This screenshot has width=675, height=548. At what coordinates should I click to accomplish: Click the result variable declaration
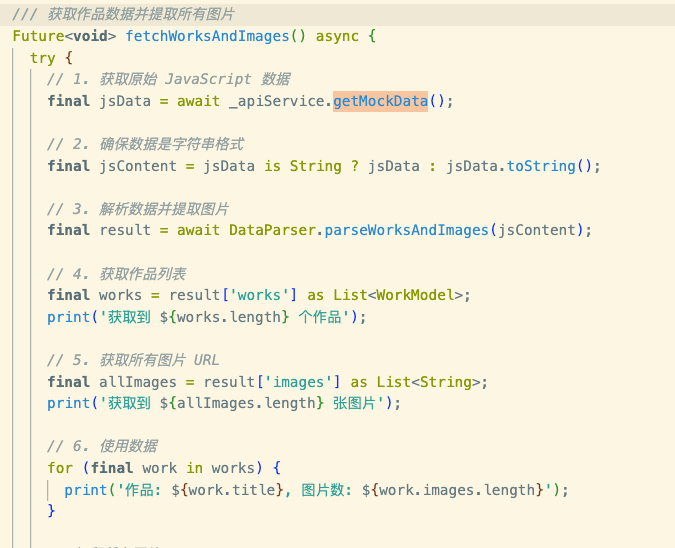point(125,230)
